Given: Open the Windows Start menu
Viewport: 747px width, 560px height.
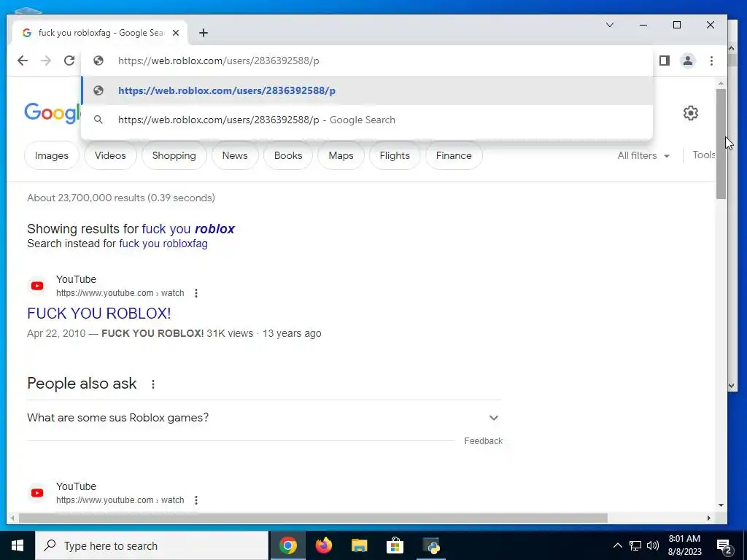Looking at the screenshot, I should 18,545.
